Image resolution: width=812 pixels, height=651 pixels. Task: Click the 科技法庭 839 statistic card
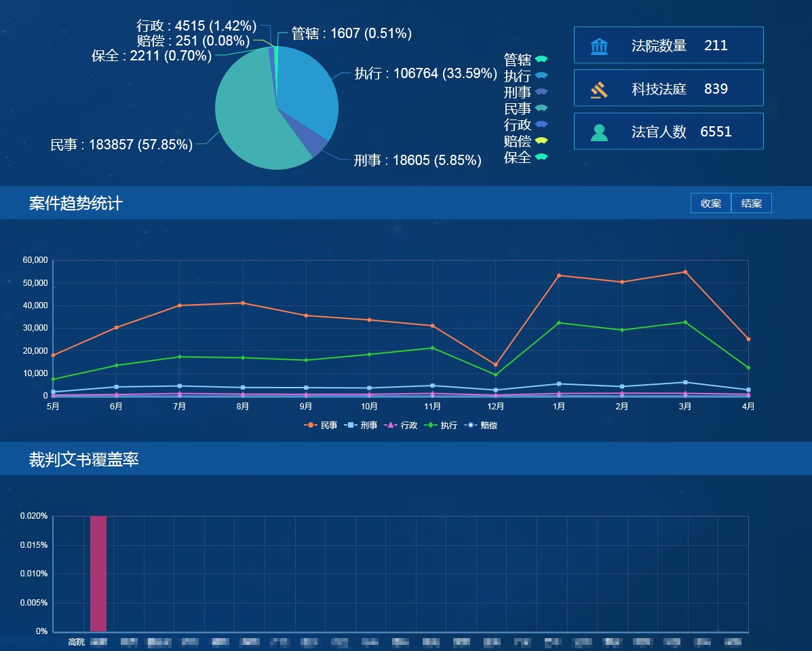[668, 89]
